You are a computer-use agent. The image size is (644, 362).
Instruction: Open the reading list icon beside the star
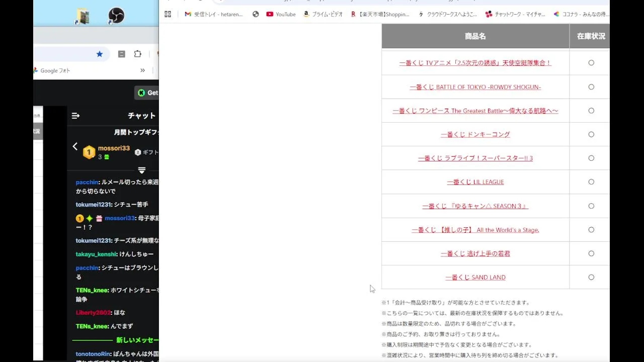click(121, 54)
